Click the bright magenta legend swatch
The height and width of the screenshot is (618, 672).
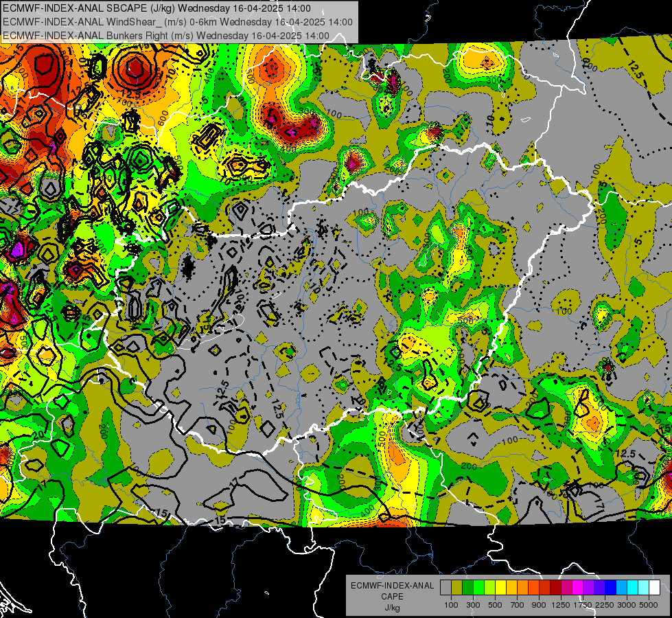click(x=578, y=587)
